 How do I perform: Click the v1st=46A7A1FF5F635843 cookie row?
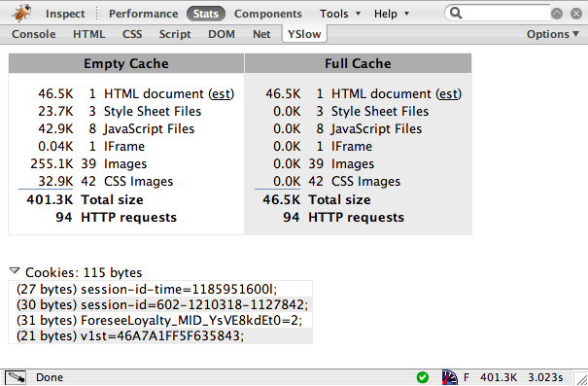pos(160,335)
